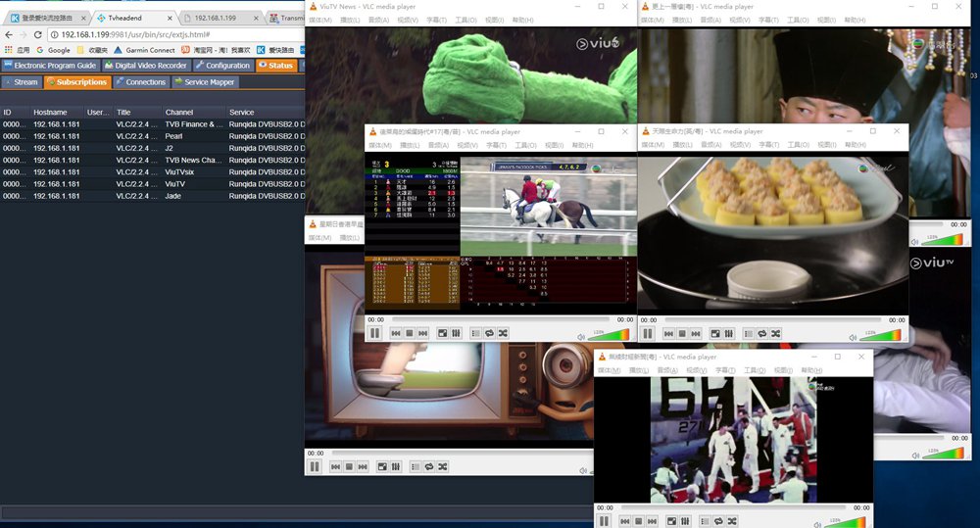Toggle loop mode in horse racing VLC window
The height and width of the screenshot is (528, 980).
pos(489,333)
